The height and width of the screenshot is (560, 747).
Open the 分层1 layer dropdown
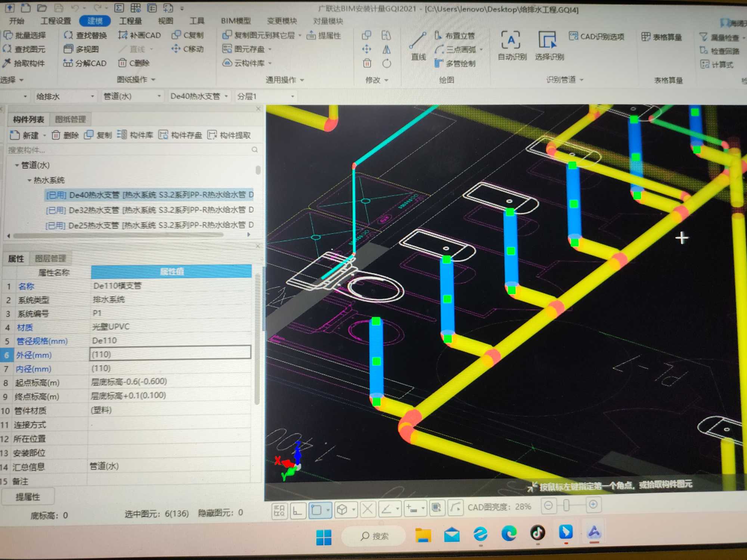click(266, 96)
